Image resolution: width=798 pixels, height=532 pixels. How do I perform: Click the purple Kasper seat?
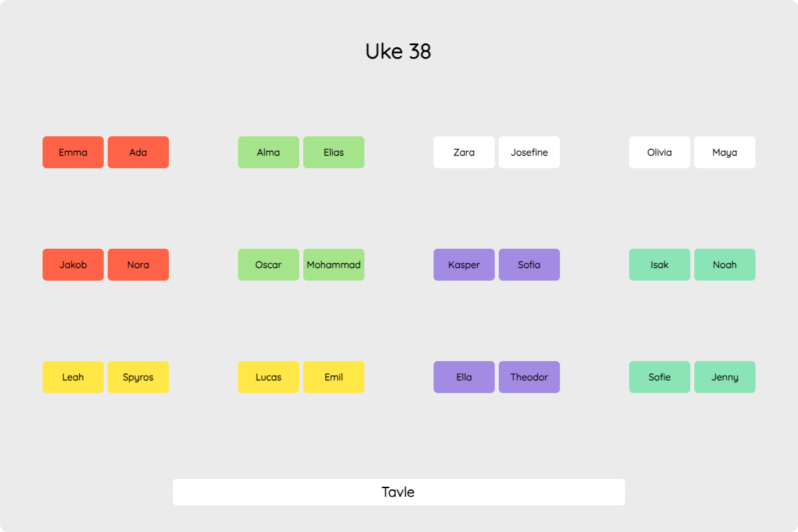click(x=464, y=265)
